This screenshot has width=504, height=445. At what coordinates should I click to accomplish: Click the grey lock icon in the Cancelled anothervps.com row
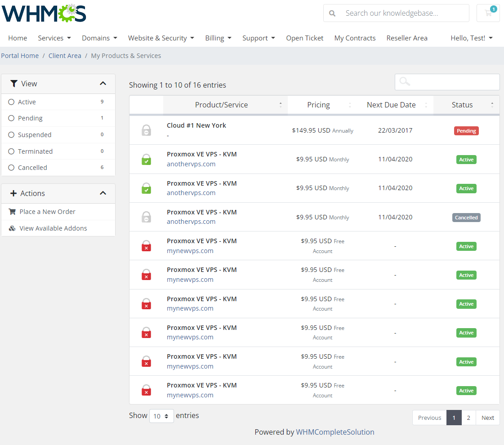point(146,217)
